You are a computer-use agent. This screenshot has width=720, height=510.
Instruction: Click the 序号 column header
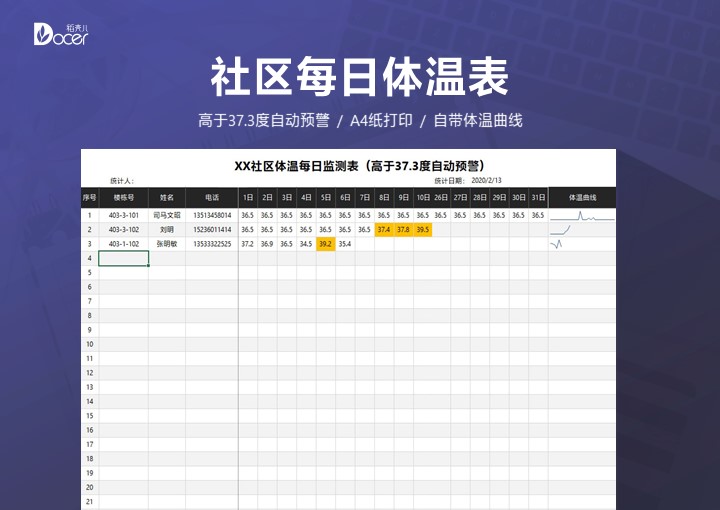point(89,198)
